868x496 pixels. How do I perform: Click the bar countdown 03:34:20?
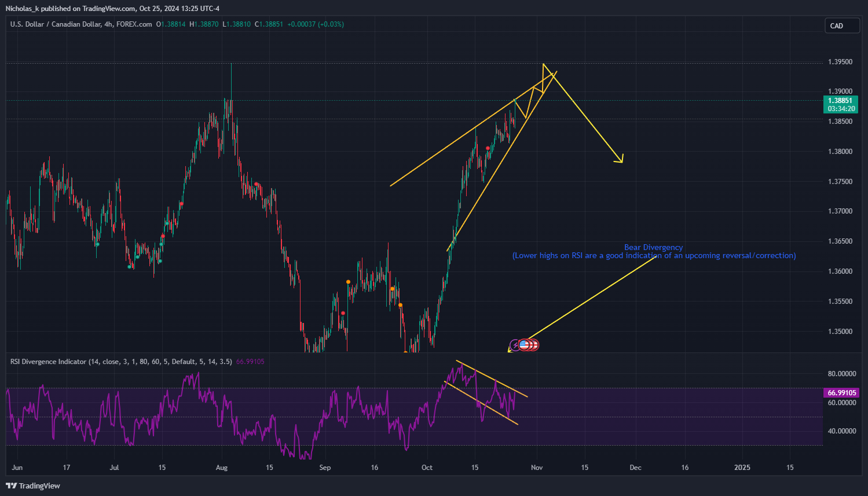[x=841, y=109]
